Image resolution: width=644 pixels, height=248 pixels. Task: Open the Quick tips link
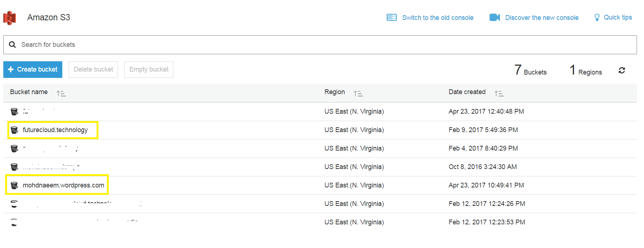coord(618,17)
